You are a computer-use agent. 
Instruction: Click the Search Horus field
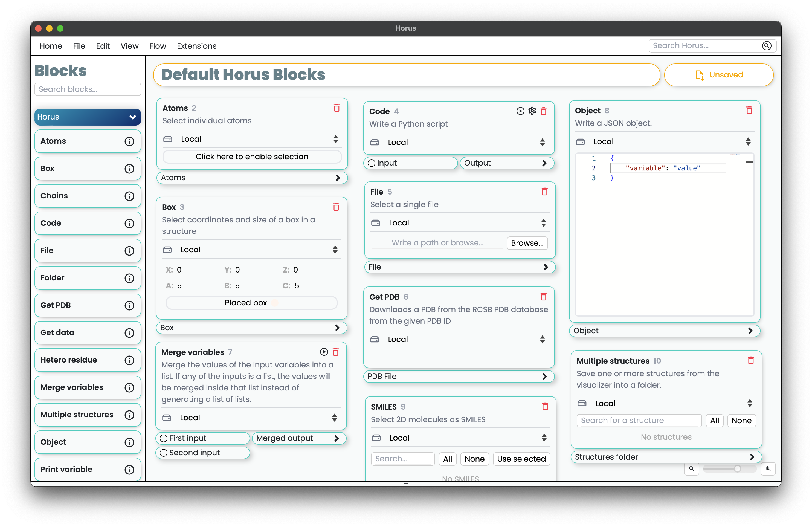[x=712, y=46]
